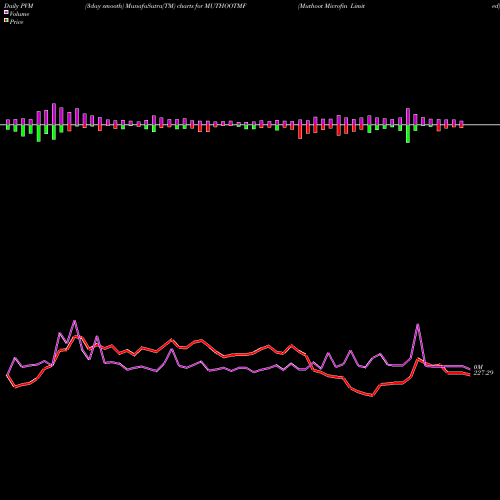Click the '227.29' price value label

click(x=483, y=373)
